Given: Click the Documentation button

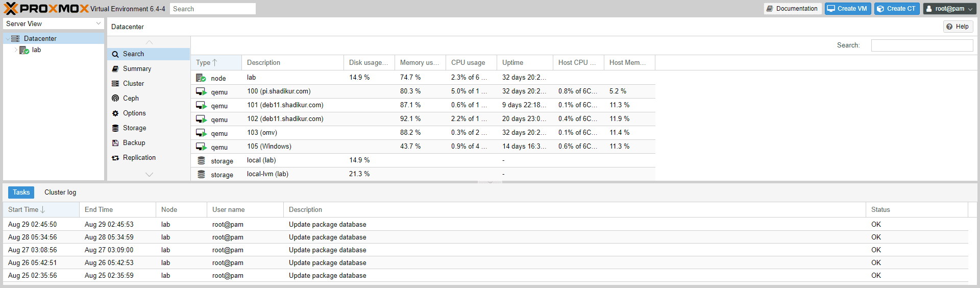Looking at the screenshot, I should [x=793, y=9].
